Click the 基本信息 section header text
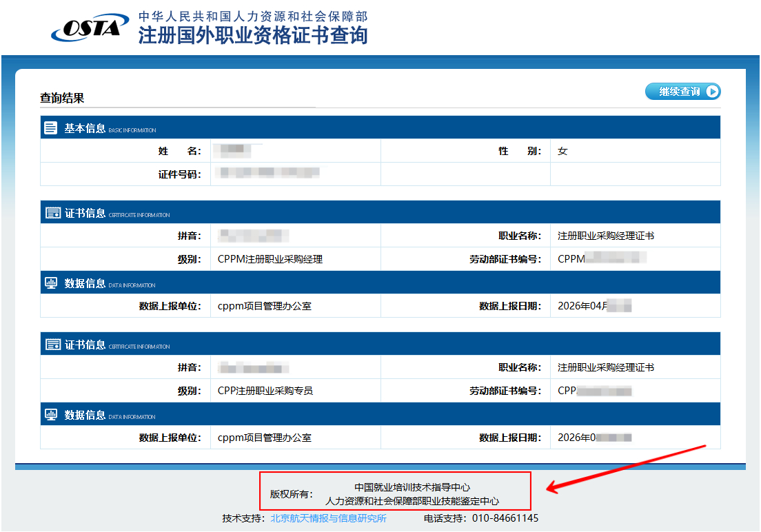 click(x=85, y=128)
